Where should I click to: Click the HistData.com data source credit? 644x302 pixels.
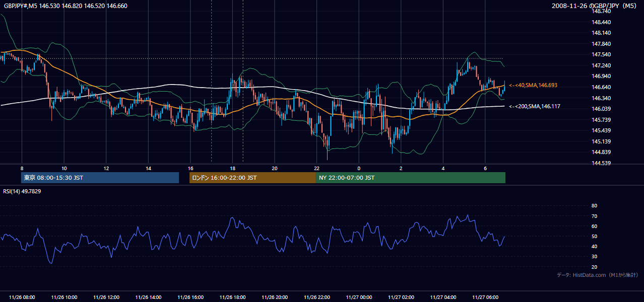597,275
